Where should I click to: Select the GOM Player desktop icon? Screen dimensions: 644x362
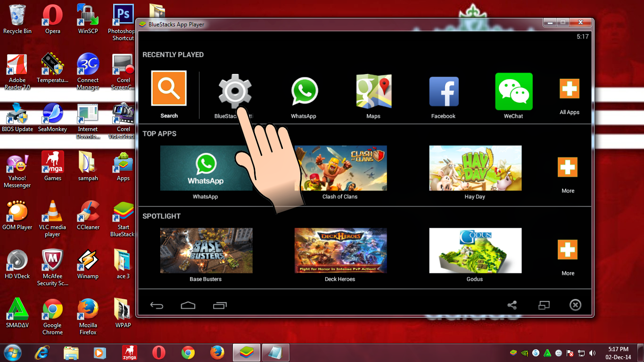[x=17, y=215]
